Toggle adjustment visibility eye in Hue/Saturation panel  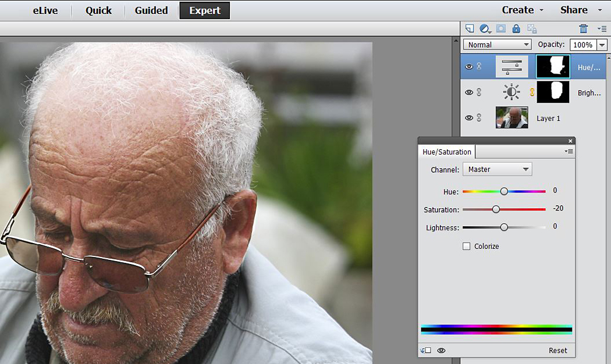tap(441, 351)
